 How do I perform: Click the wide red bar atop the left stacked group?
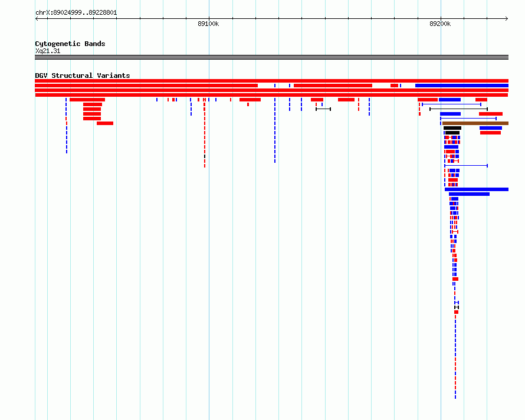tap(87, 100)
